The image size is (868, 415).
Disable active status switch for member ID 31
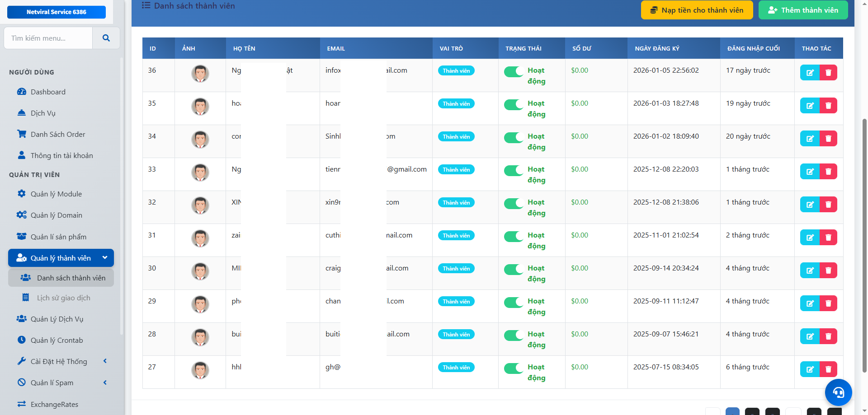point(514,237)
